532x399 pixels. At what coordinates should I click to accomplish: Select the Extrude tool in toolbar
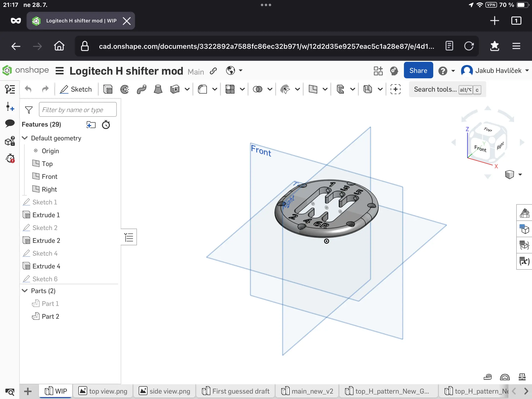[108, 89]
